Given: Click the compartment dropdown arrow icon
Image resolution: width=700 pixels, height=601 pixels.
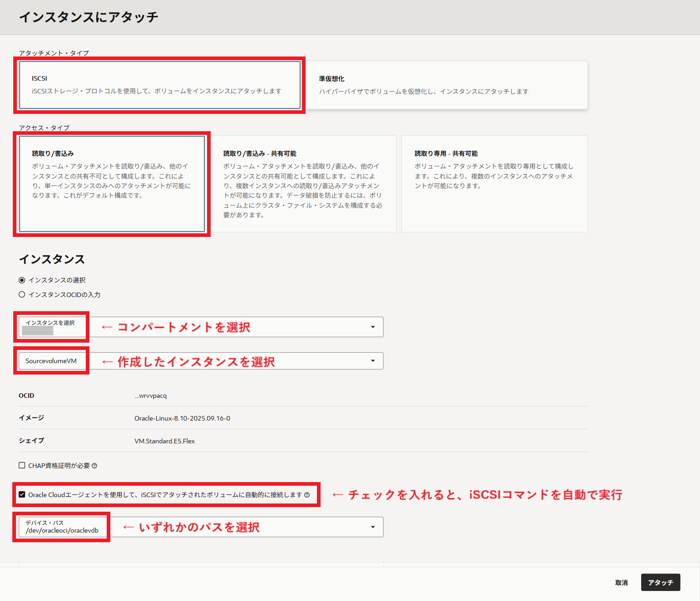Looking at the screenshot, I should [x=373, y=327].
